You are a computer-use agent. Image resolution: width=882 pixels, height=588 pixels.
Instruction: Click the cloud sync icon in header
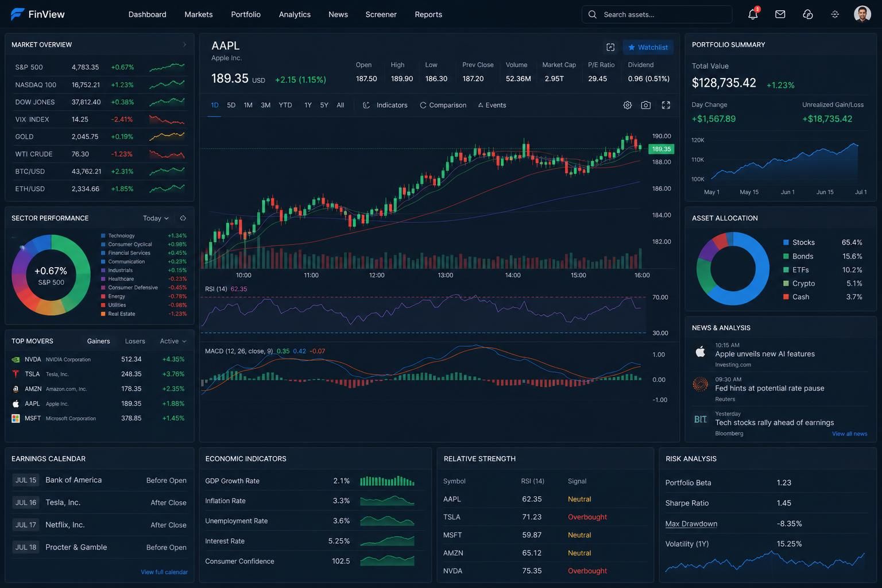tap(807, 14)
